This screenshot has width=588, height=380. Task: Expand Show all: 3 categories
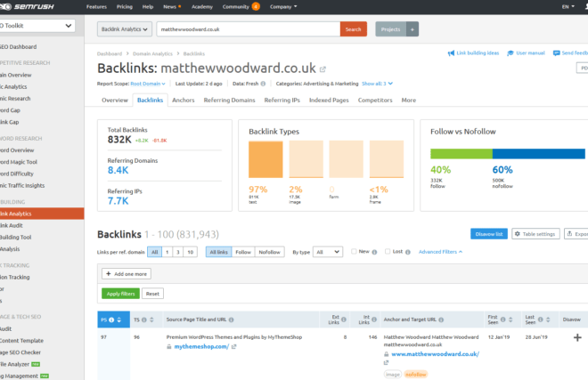[x=377, y=84]
